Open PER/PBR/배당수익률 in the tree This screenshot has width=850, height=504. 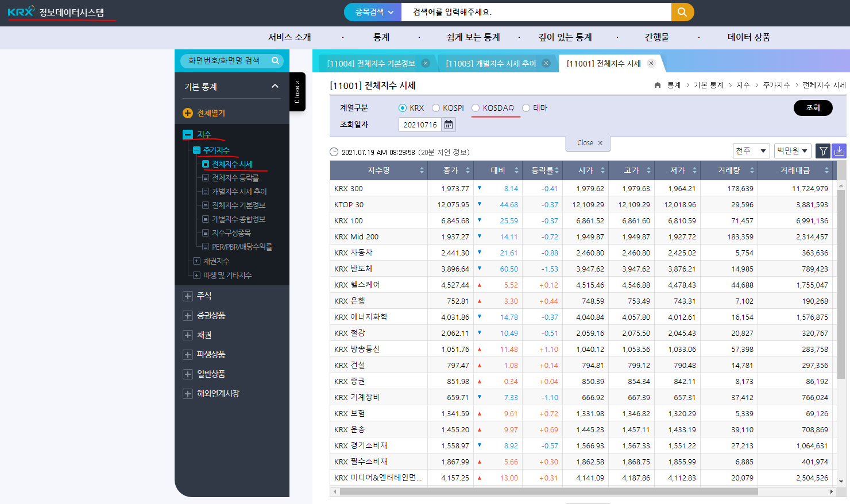242,247
